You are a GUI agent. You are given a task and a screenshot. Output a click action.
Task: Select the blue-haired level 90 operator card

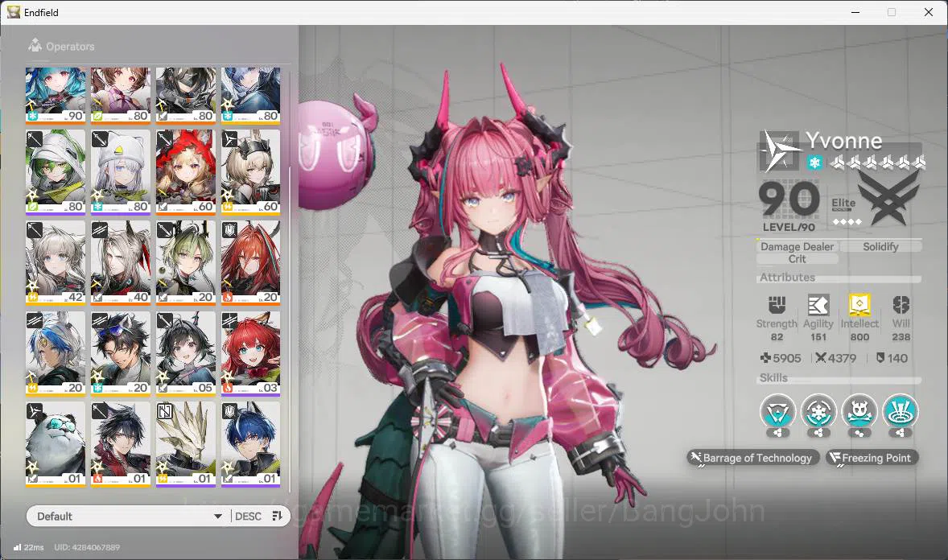(56, 95)
